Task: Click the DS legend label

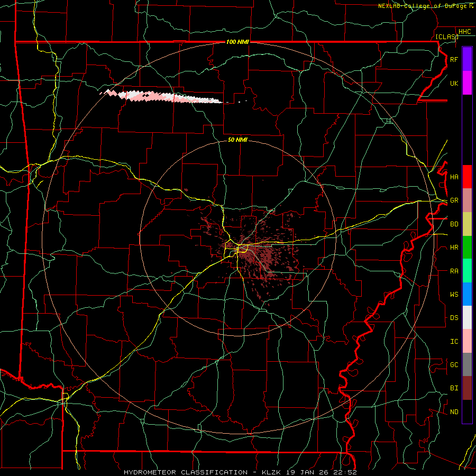Action: pos(454,318)
